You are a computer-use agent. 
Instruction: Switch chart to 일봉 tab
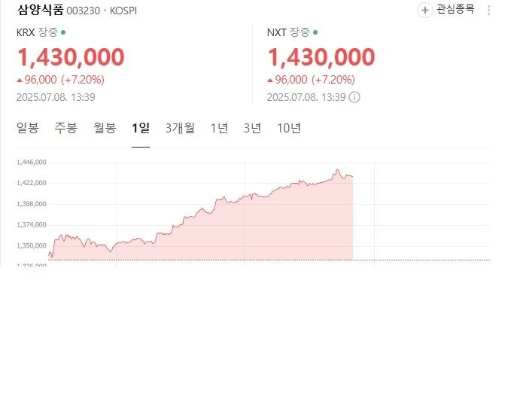point(28,128)
